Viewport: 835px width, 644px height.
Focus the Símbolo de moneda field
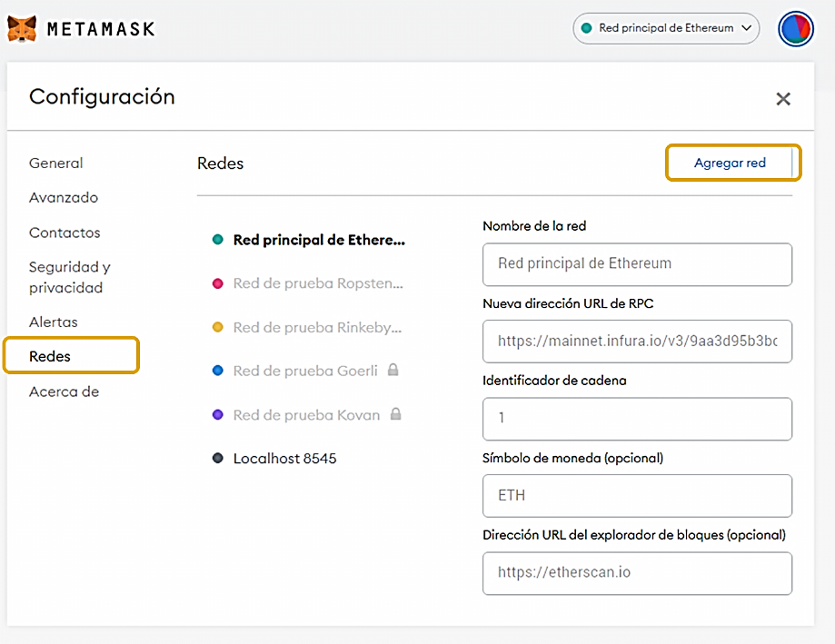(x=637, y=496)
